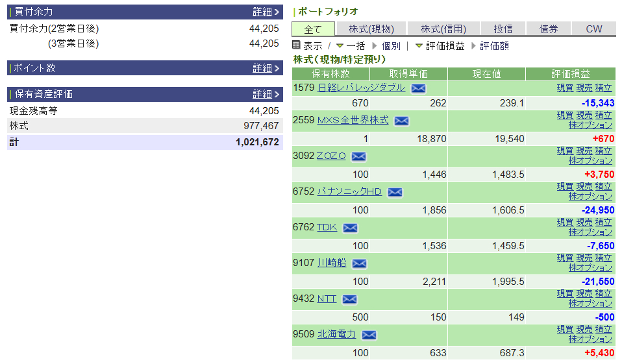Expand 保有資産評価 details via 詳細 link

pyautogui.click(x=262, y=94)
